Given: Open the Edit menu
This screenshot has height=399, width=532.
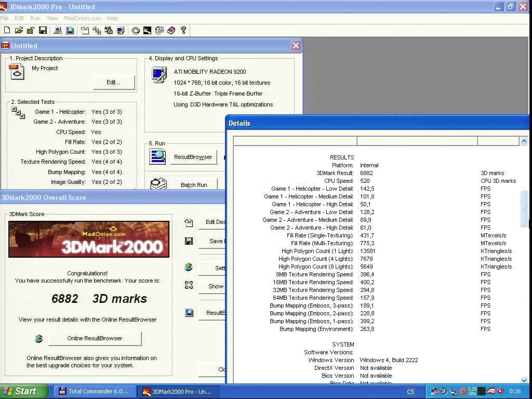Looking at the screenshot, I should pos(19,18).
